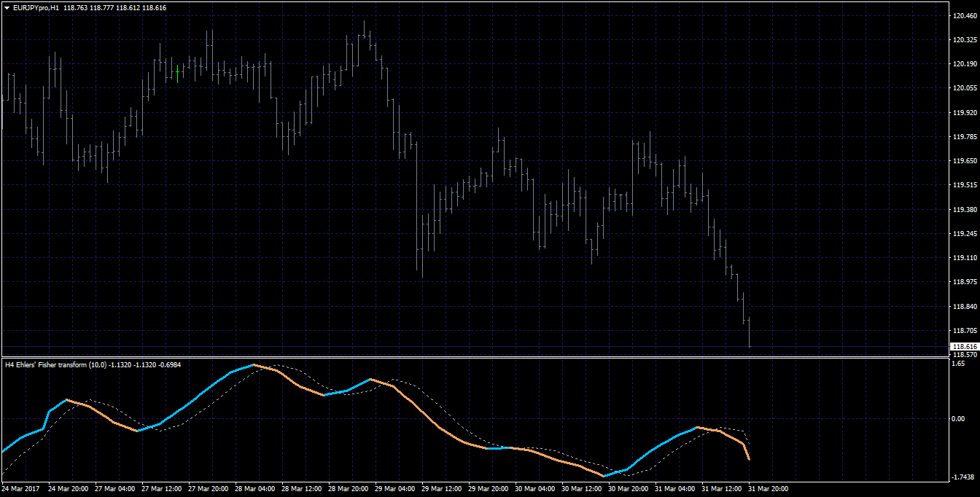
Task: Click the 119.515 price axis label
Action: (965, 185)
